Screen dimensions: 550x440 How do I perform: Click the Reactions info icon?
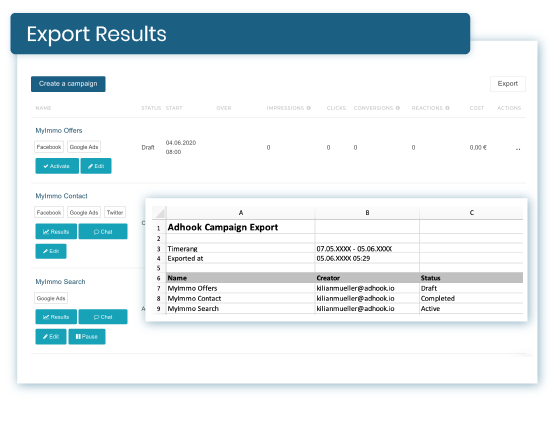tap(447, 108)
